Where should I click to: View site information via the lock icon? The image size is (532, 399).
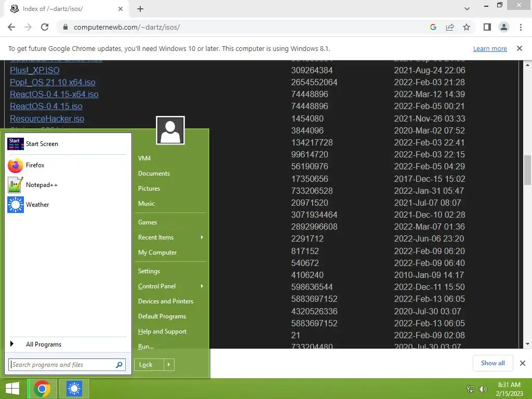[x=65, y=27]
